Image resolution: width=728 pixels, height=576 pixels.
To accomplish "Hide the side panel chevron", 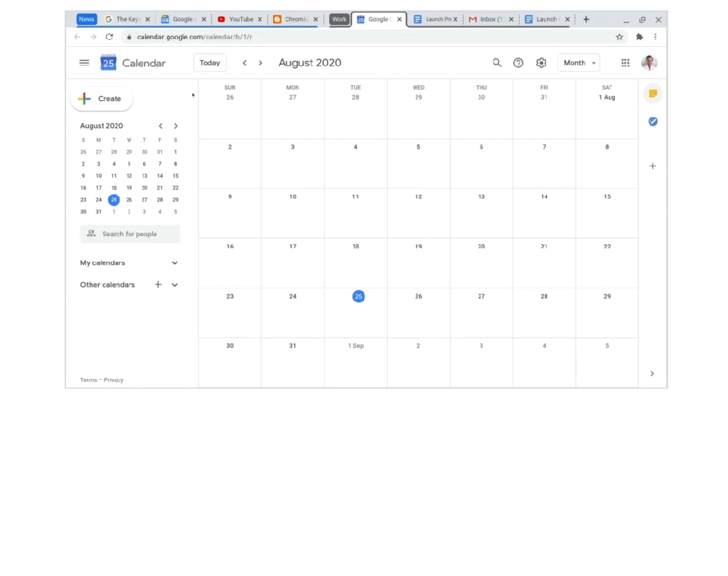I will (652, 374).
